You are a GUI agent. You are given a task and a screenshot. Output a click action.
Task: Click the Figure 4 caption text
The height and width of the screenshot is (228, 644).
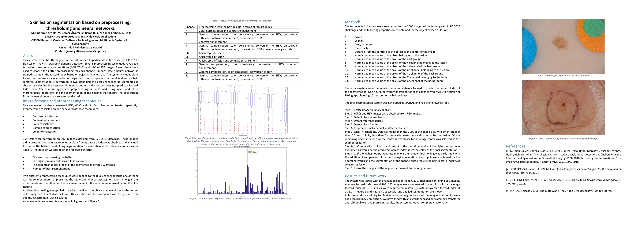tap(563, 139)
